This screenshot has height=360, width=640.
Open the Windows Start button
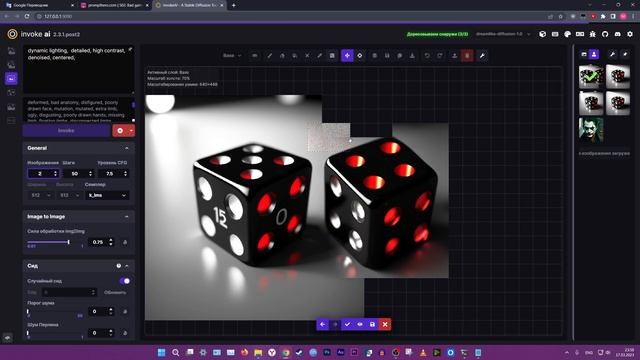(162, 353)
